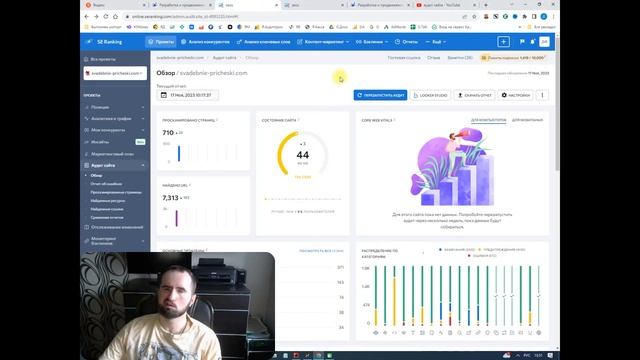This screenshot has height=360, width=640.
Task: Go back using browser back arrow
Action: pyautogui.click(x=87, y=17)
